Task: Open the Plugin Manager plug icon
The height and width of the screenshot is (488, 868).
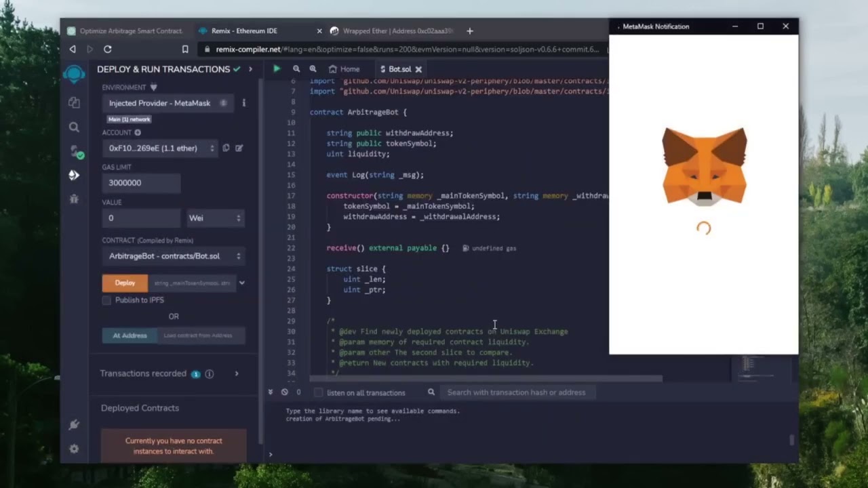Action: click(x=74, y=424)
